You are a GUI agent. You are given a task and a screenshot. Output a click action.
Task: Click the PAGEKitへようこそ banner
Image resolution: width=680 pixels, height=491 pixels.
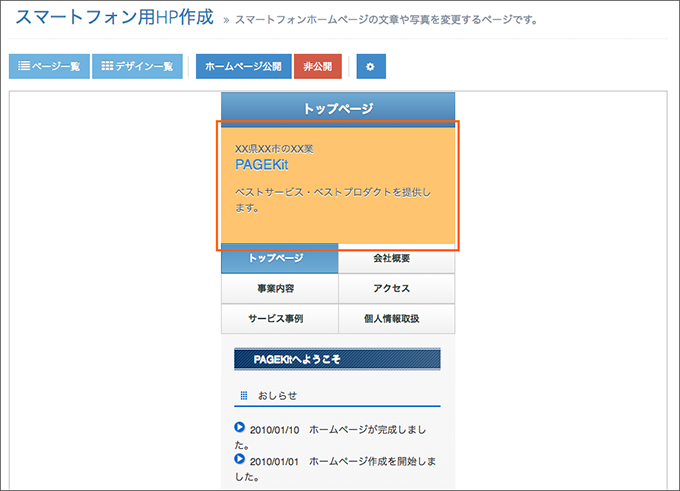(337, 359)
